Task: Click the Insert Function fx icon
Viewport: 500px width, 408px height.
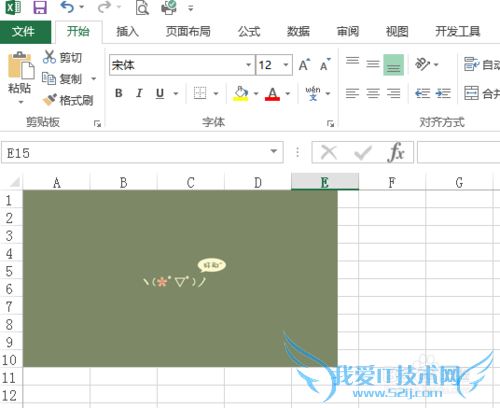Action: click(x=396, y=153)
